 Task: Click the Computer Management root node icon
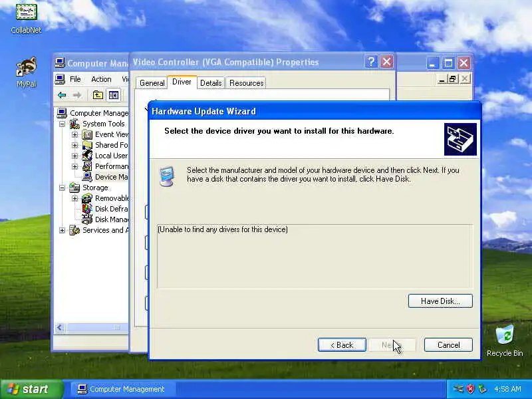[62, 112]
